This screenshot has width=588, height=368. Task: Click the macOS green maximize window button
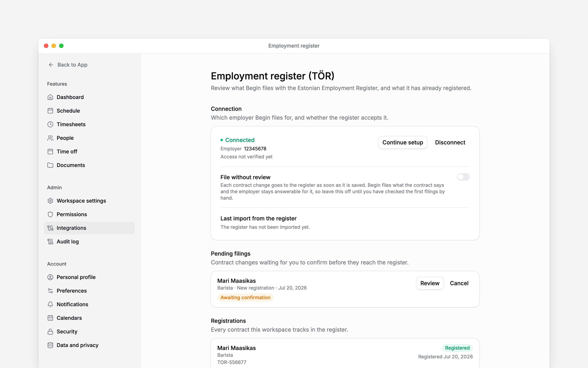click(x=62, y=46)
